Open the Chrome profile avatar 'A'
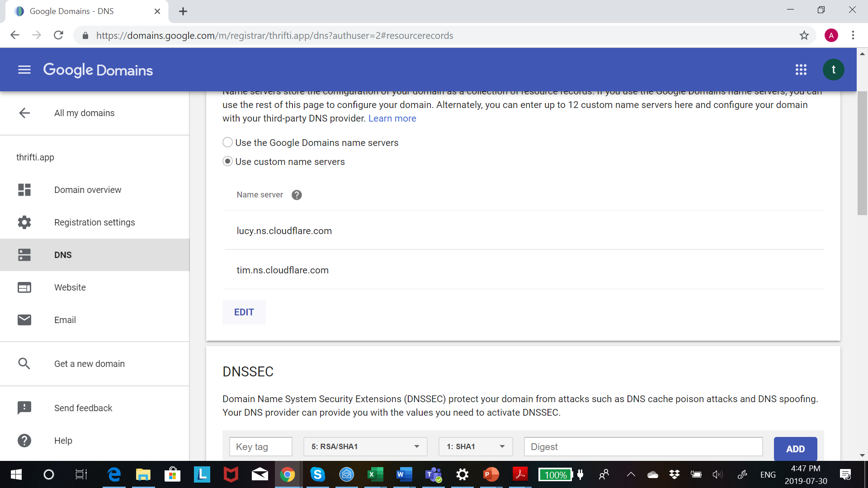Screen dimensions: 868x488 click(831, 35)
